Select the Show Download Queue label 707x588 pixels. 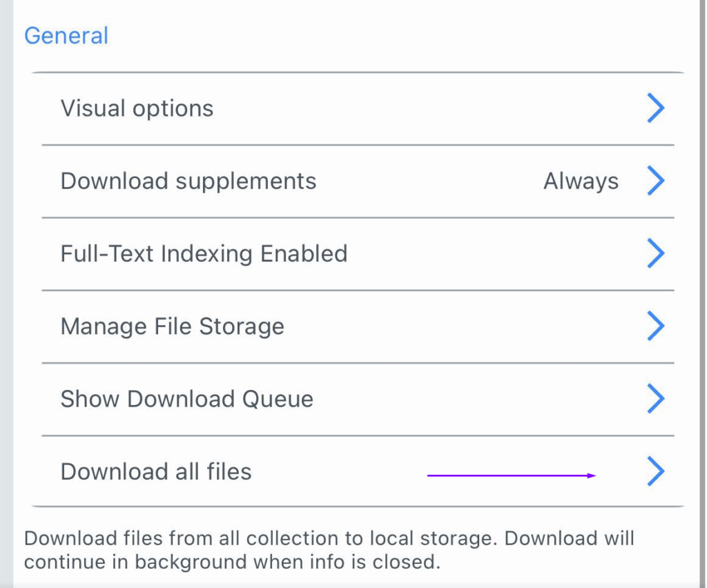coord(186,399)
